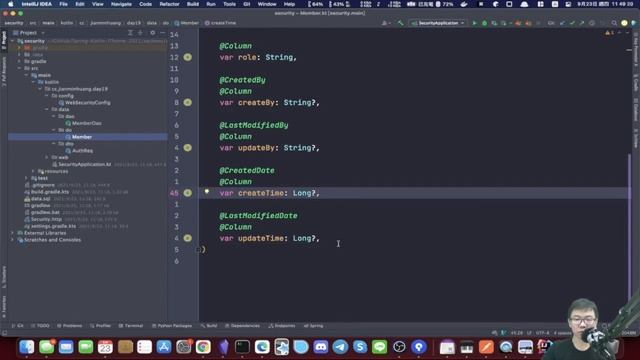Open the Terminal app from the Dock
The image size is (640, 360).
tap(242, 347)
